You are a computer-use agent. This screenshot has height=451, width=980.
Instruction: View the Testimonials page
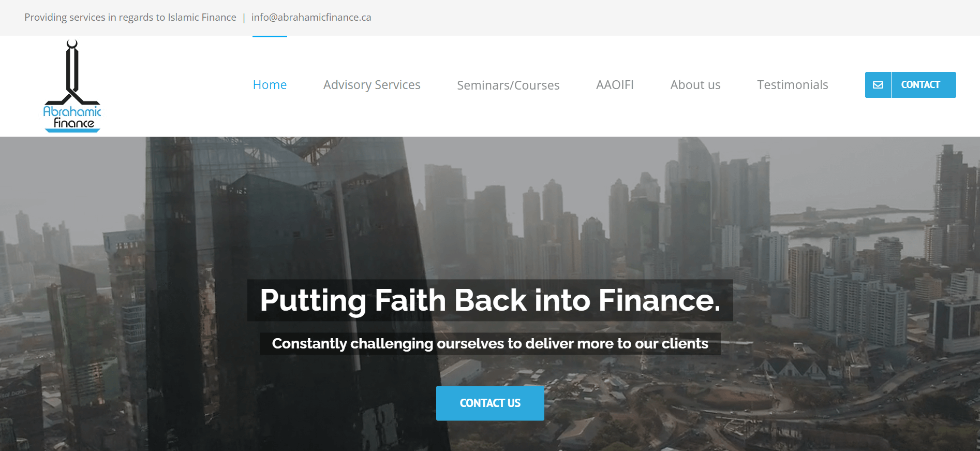[x=793, y=85]
